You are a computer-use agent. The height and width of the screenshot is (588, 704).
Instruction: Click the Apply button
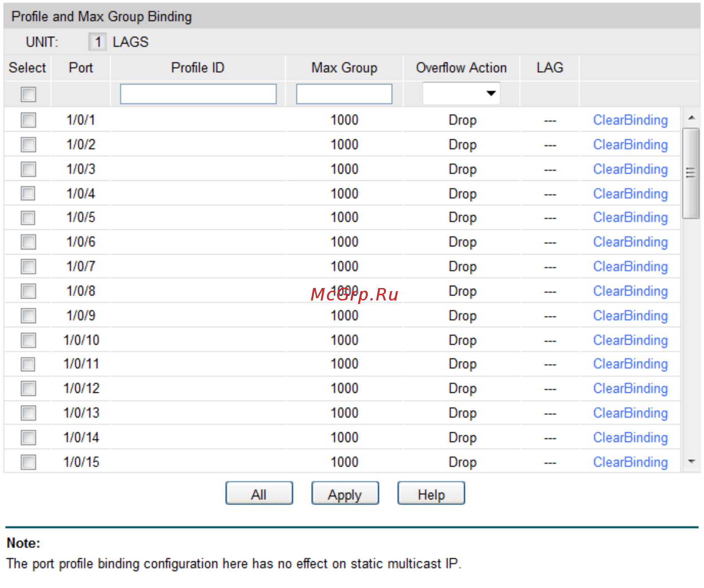(x=345, y=493)
